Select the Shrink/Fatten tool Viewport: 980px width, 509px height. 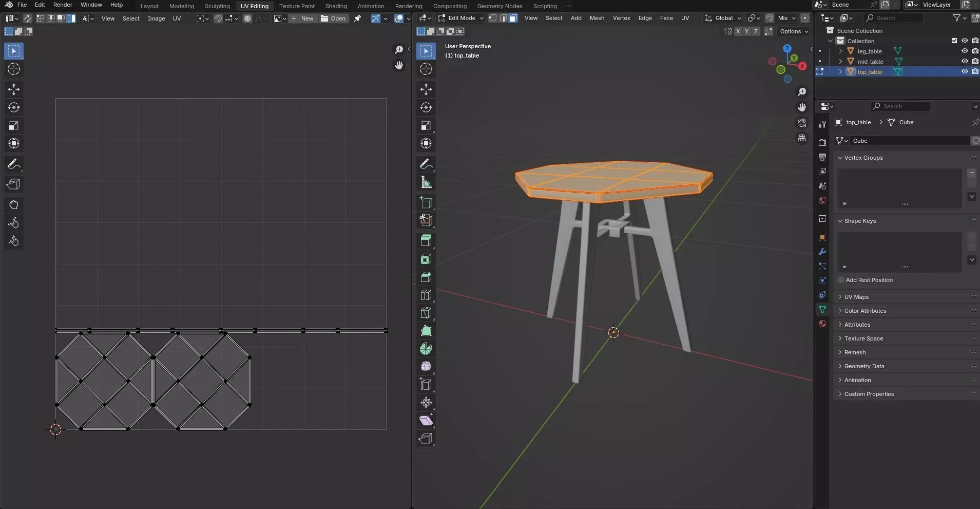tap(426, 402)
